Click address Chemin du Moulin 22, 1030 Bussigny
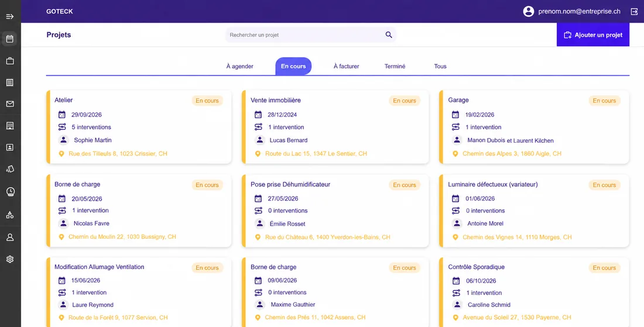 [x=122, y=237]
